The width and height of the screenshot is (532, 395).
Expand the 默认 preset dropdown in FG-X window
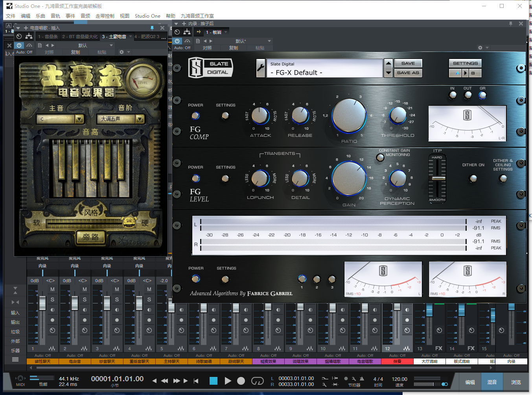coord(269,41)
